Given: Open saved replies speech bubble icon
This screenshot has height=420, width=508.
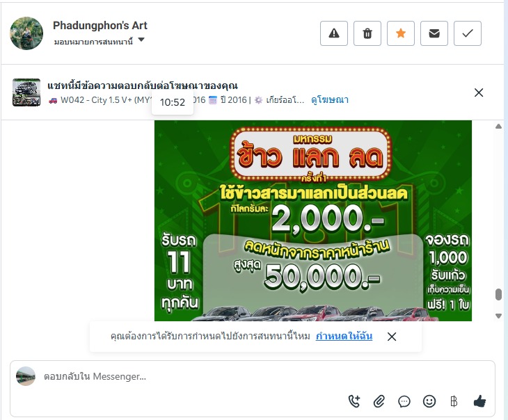Looking at the screenshot, I should [x=404, y=401].
